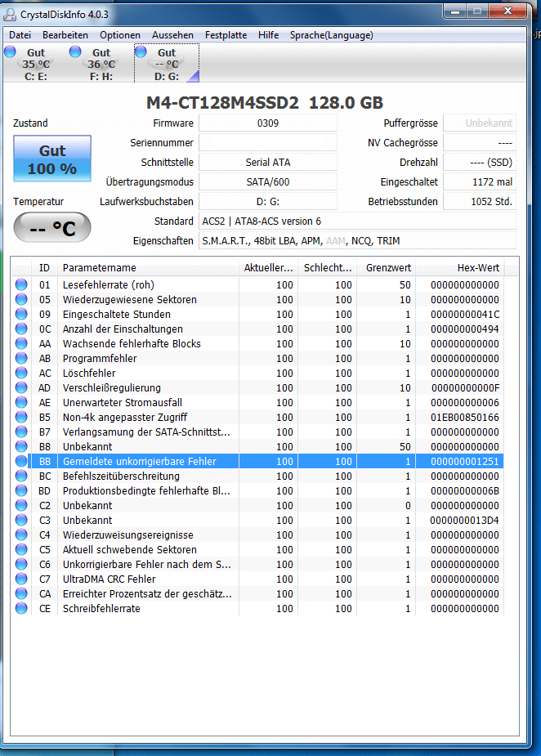Viewport: 541px width, 756px height.
Task: Click the drive title M4-CT128M4SSD2 128.0 GB
Action: pos(265,102)
